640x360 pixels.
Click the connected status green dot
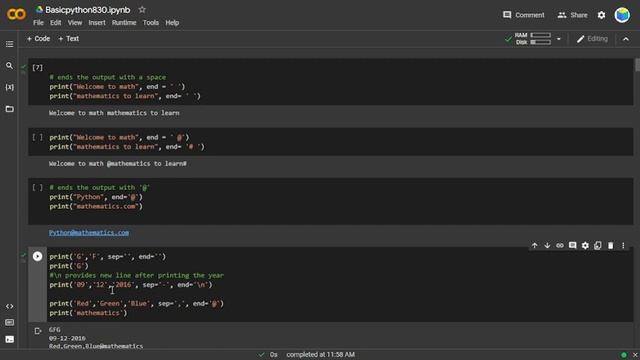click(x=624, y=355)
